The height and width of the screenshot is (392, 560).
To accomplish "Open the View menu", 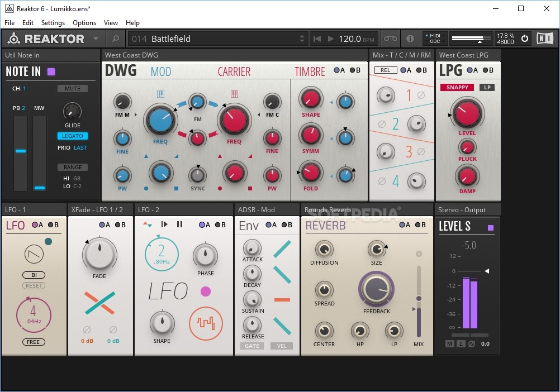I will click(x=111, y=23).
